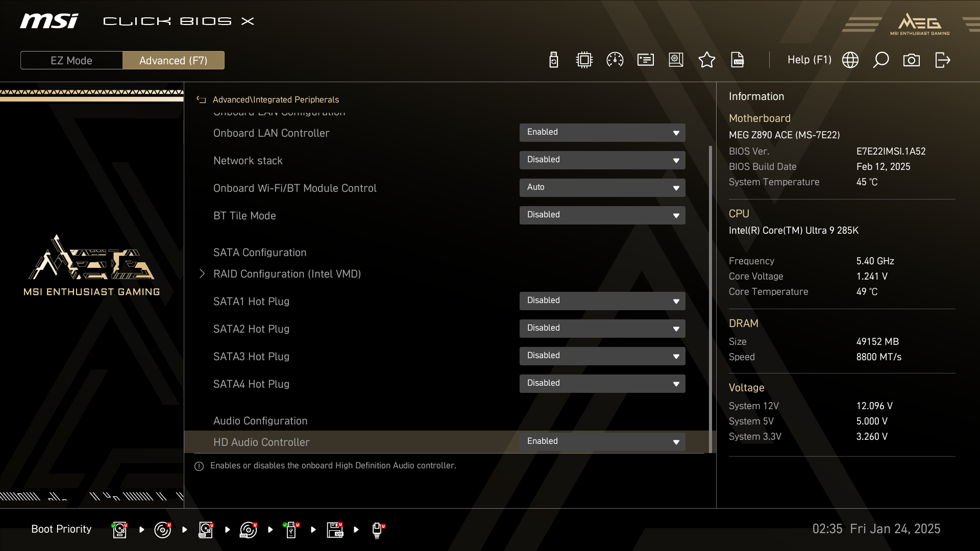Click the SATA Configuration section heading
980x551 pixels.
click(260, 253)
